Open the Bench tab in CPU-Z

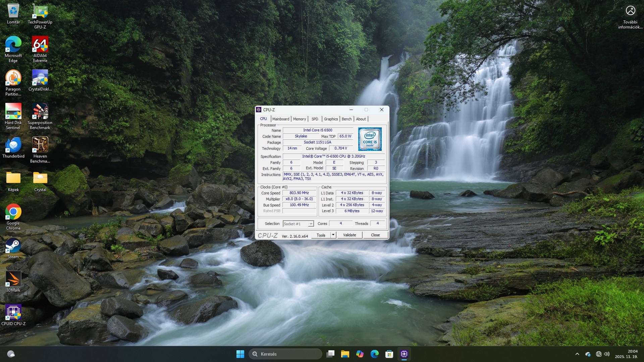pos(346,119)
